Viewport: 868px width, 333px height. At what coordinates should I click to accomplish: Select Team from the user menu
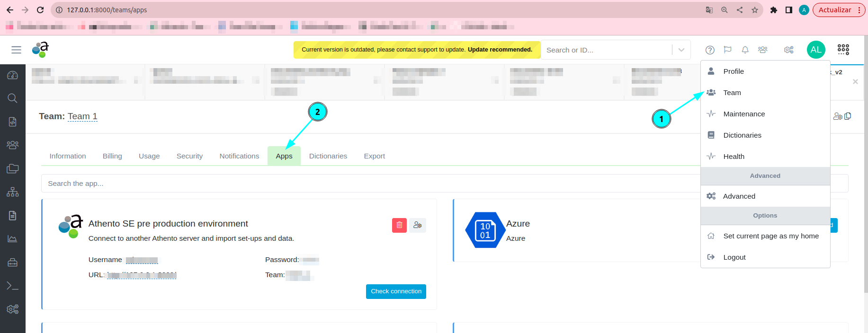(x=732, y=93)
